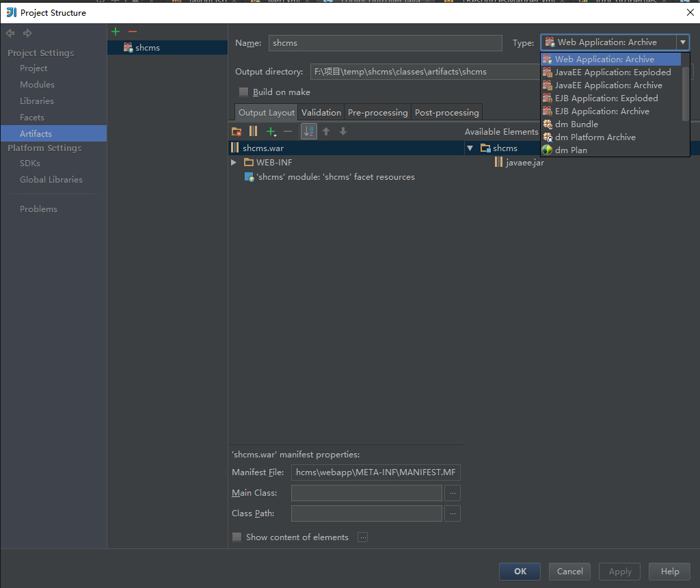The width and height of the screenshot is (700, 588).
Task: Click the Move Down arrow icon
Action: 343,131
